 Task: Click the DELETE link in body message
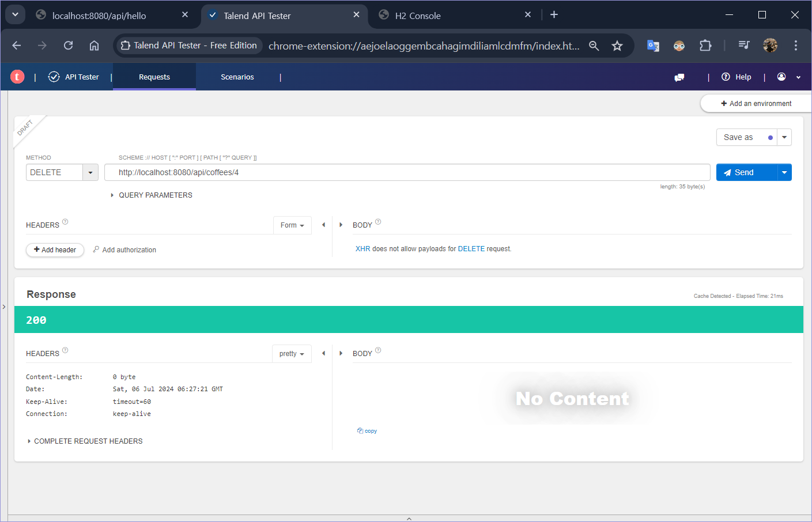[x=471, y=249]
